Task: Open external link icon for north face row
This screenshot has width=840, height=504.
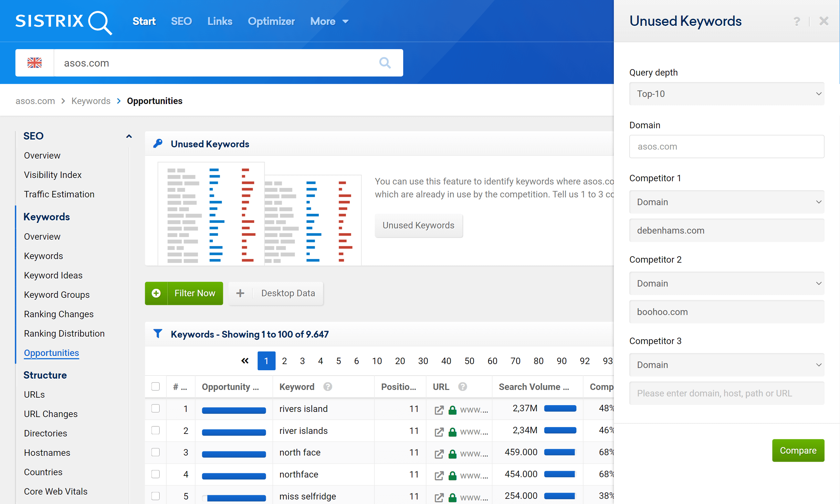Action: [439, 454]
